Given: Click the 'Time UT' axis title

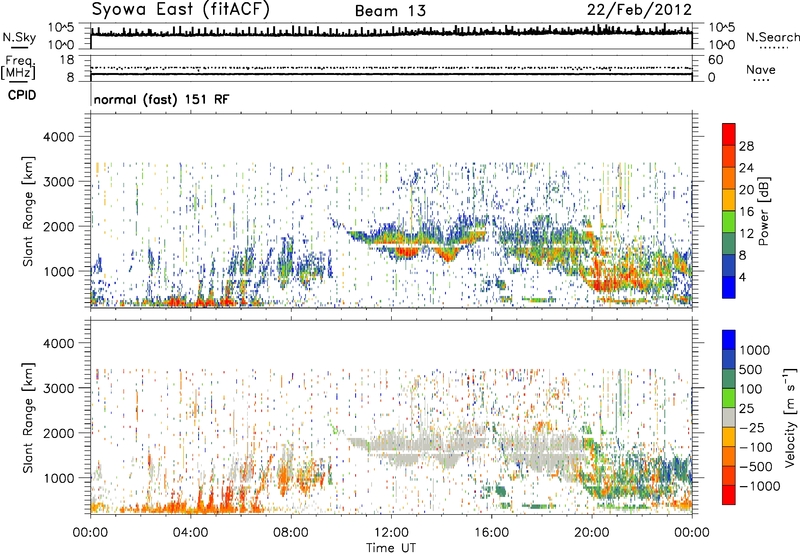Looking at the screenshot, I should [391, 548].
